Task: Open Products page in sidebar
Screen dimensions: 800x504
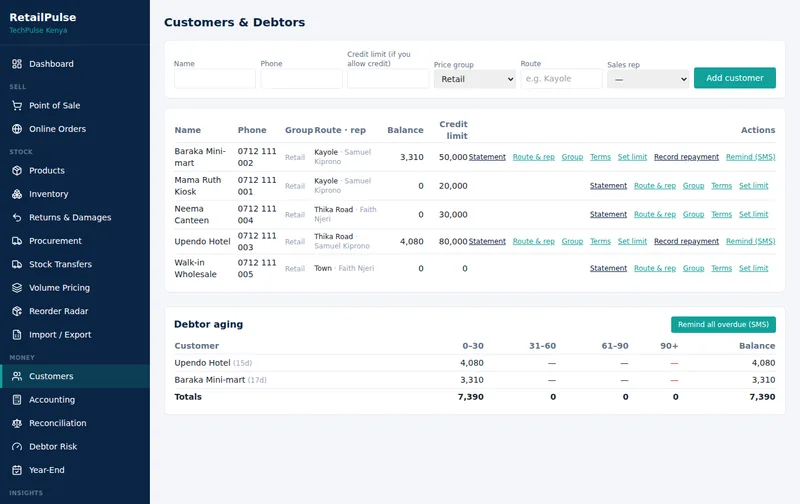Action: pyautogui.click(x=75, y=170)
